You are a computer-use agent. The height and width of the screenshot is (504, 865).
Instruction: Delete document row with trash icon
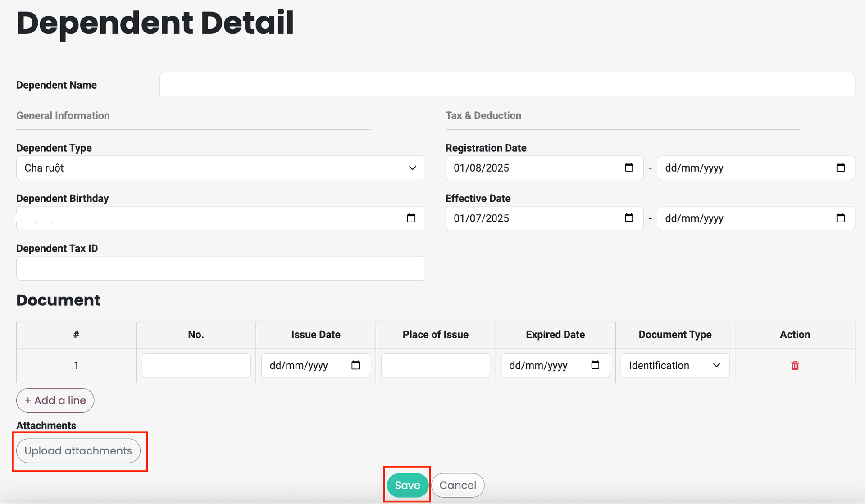click(795, 365)
